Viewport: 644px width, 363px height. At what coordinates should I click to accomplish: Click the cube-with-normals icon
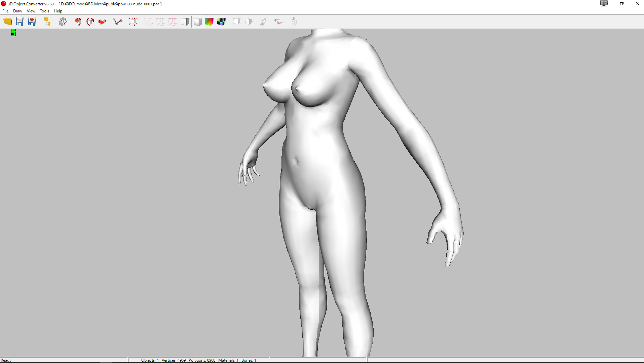237,22
